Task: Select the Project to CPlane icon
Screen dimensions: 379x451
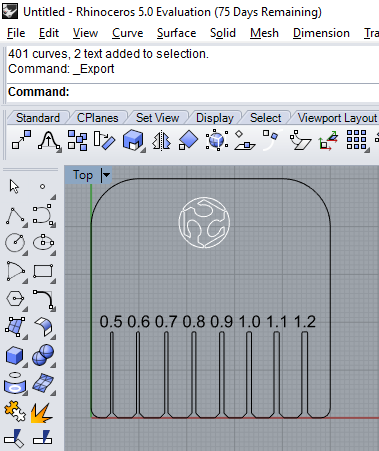Action: click(x=245, y=140)
